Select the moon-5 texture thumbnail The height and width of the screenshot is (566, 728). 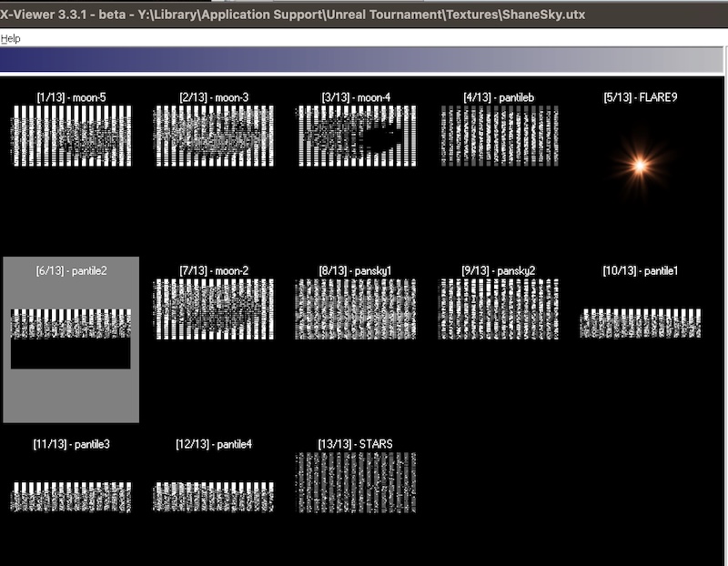click(x=71, y=136)
